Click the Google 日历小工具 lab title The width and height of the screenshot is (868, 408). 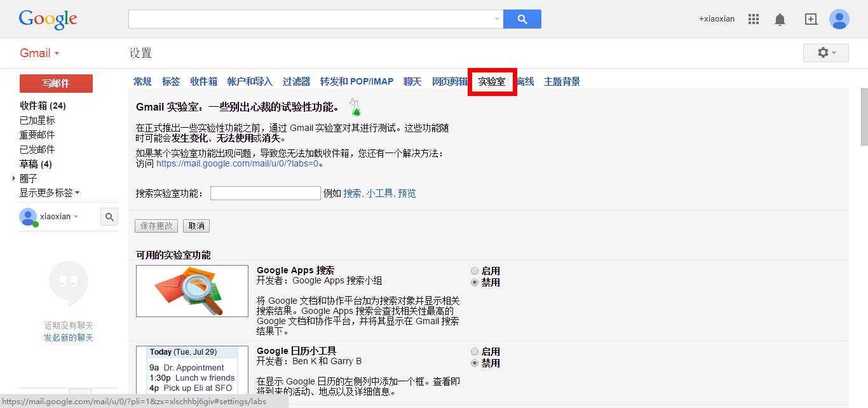click(296, 351)
